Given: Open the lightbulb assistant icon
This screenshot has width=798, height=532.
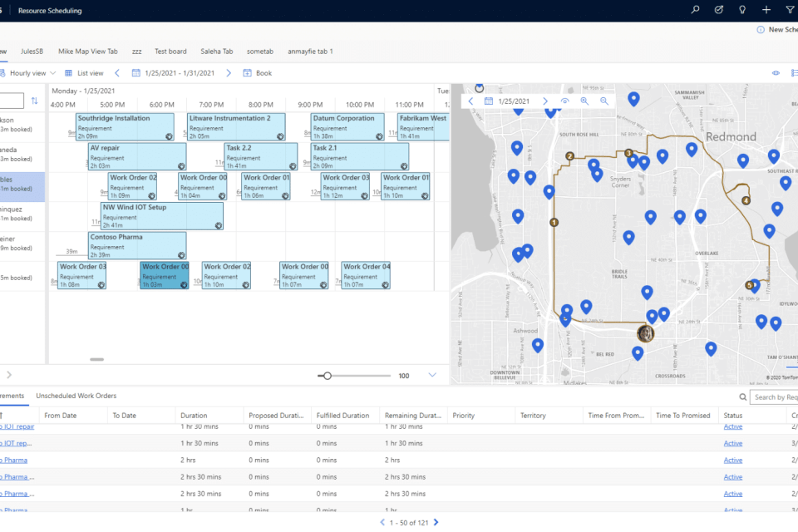Looking at the screenshot, I should (742, 10).
